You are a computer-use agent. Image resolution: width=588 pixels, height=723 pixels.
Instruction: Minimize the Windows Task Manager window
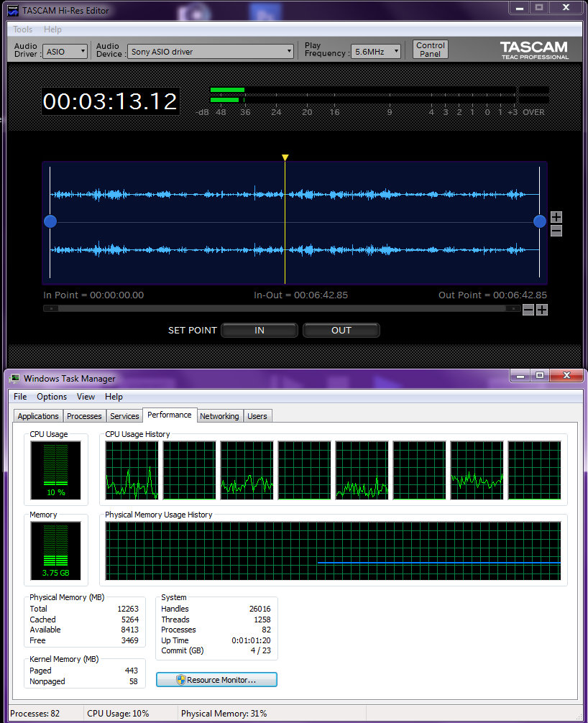pyautogui.click(x=520, y=376)
